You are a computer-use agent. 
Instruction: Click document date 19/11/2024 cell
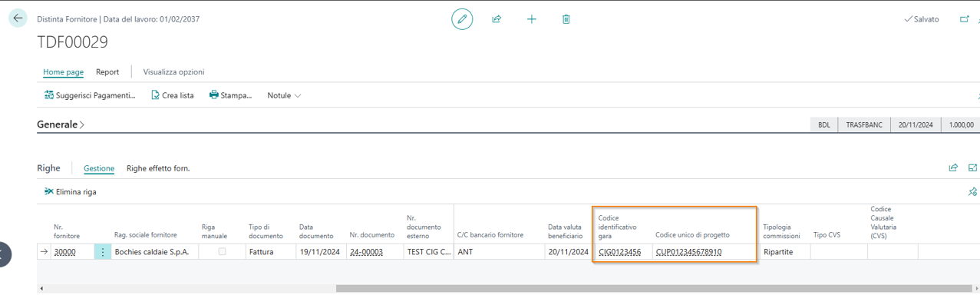point(320,252)
